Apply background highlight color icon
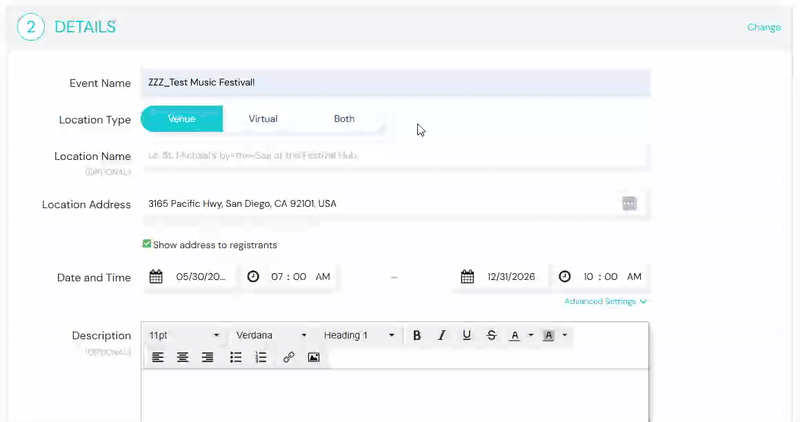The height and width of the screenshot is (422, 800). tap(548, 335)
